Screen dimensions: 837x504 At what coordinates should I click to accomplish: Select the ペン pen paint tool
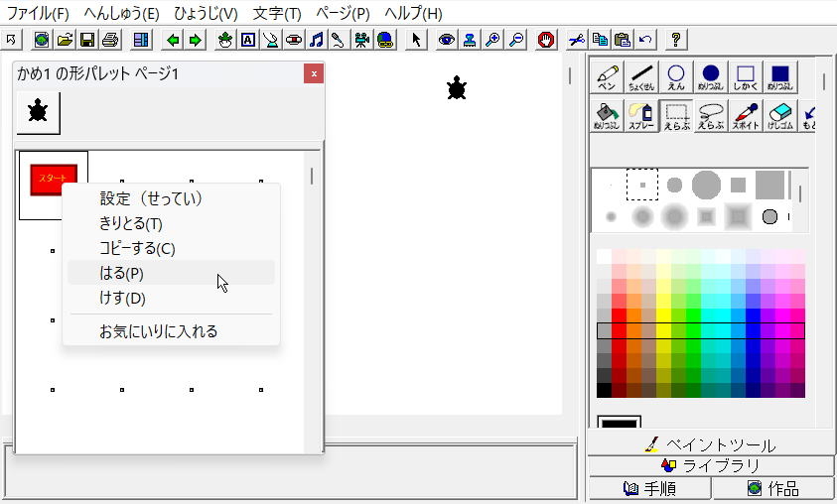point(607,77)
